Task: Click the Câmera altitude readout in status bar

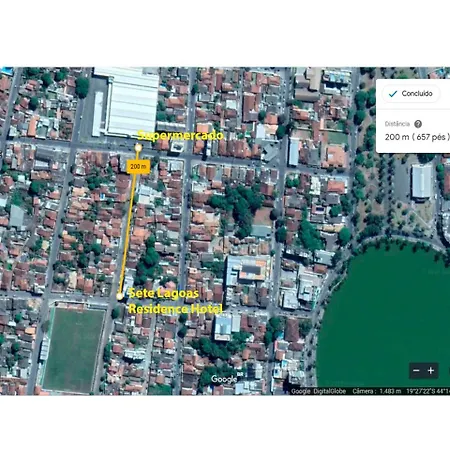Action: click(x=377, y=391)
